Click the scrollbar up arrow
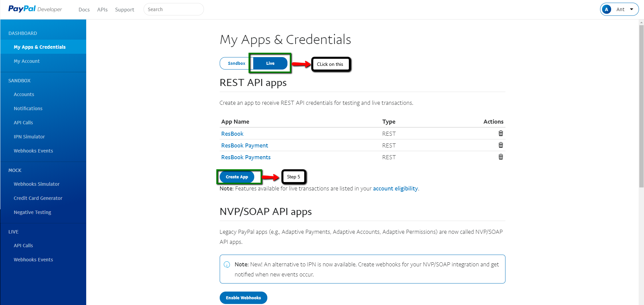The height and width of the screenshot is (305, 644). [641, 23]
